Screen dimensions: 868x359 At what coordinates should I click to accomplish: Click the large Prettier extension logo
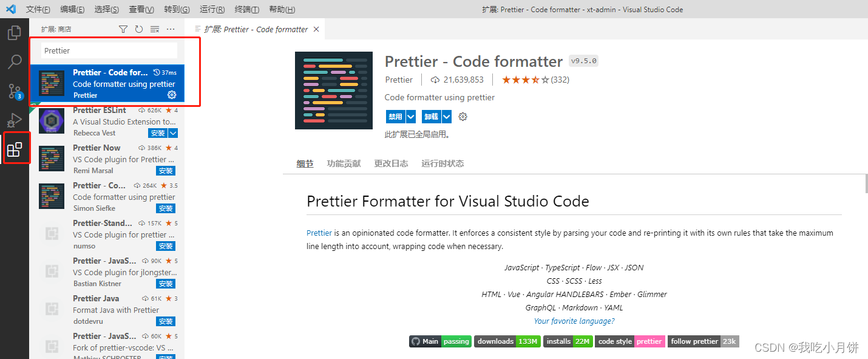(x=334, y=91)
